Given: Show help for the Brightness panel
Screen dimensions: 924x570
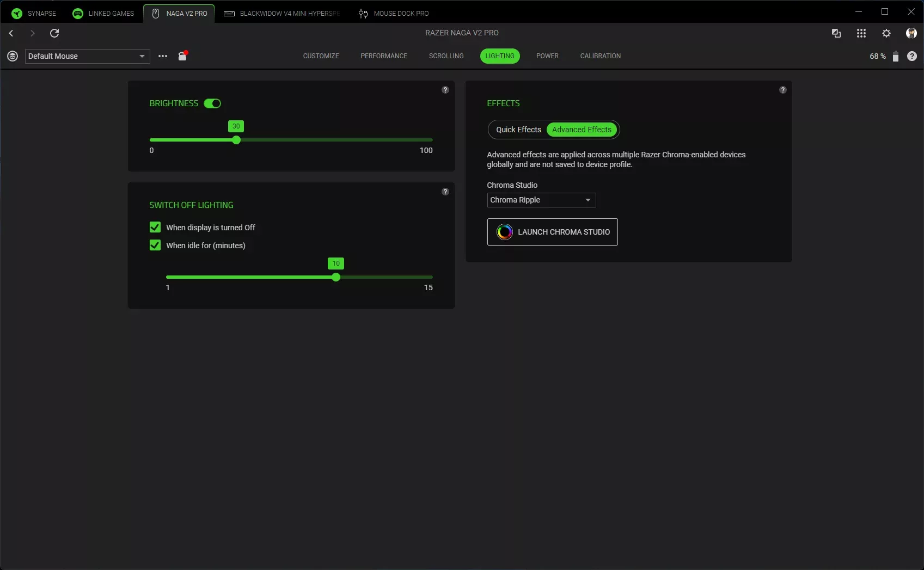Looking at the screenshot, I should point(445,90).
